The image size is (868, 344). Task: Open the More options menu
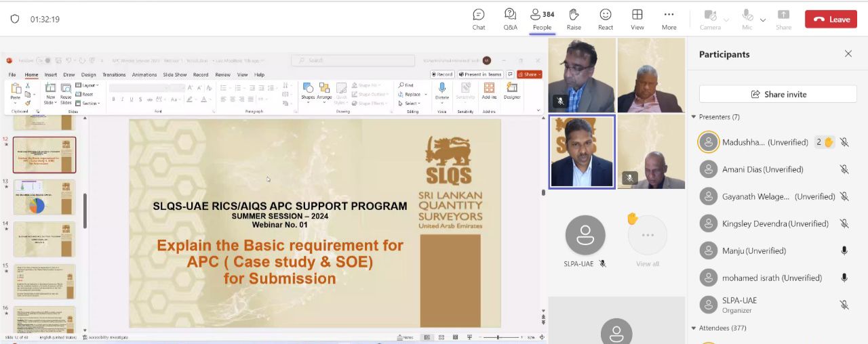pyautogui.click(x=669, y=19)
